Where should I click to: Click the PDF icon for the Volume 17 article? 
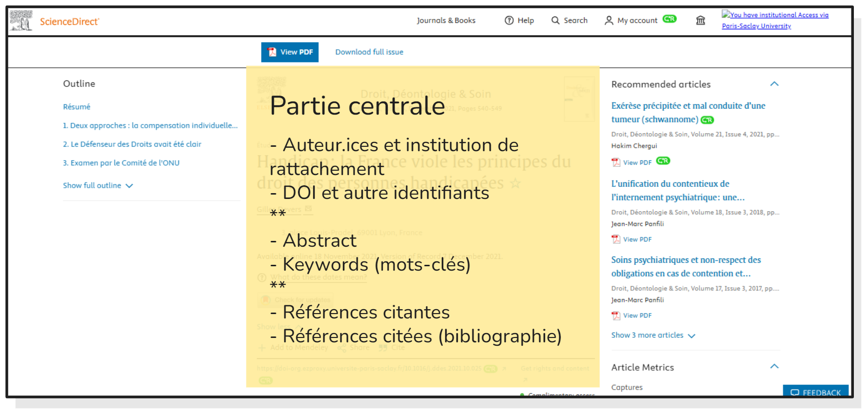[616, 316]
